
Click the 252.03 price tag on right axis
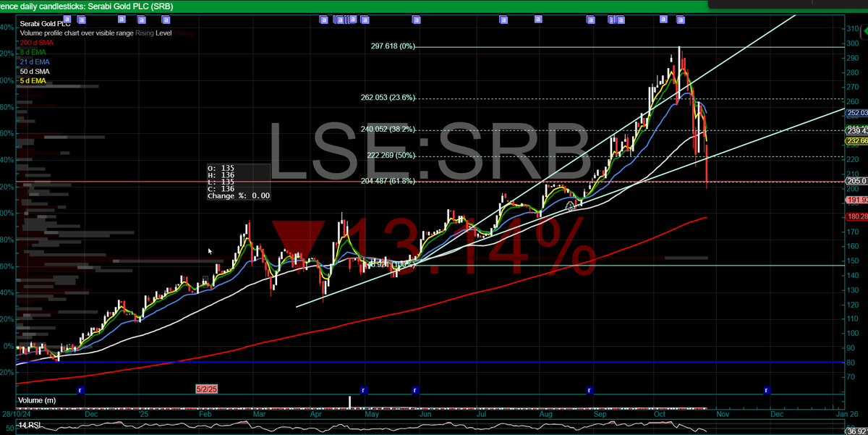(856, 113)
